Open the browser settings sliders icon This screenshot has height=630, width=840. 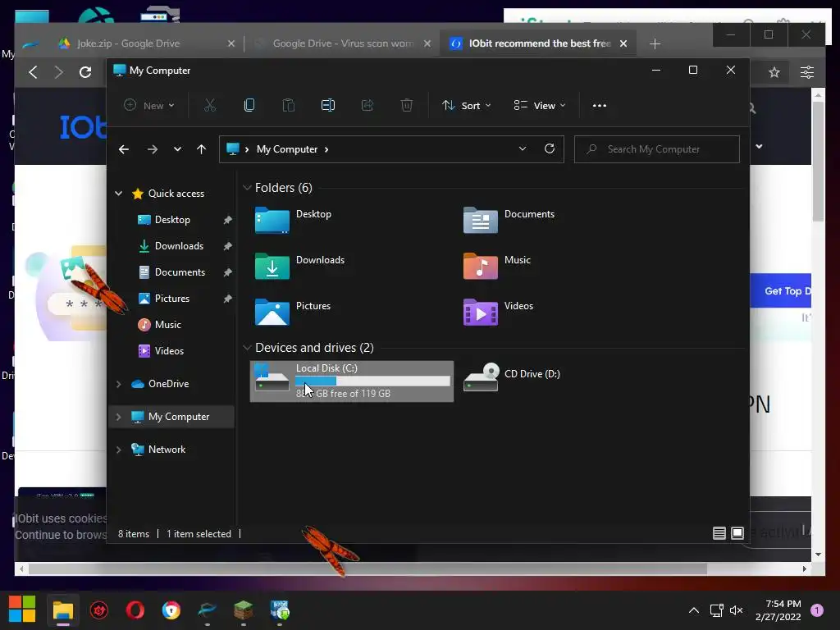pyautogui.click(x=807, y=72)
